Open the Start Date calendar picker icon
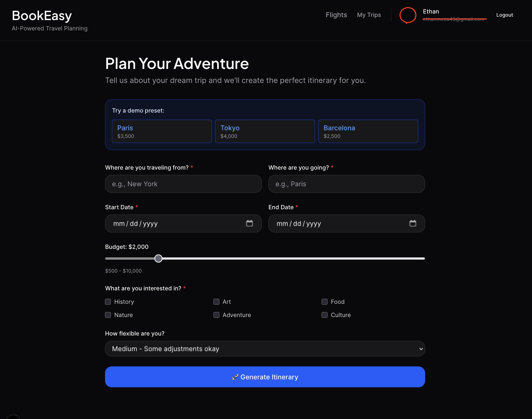Viewport: 532px width, 419px height. [x=249, y=224]
